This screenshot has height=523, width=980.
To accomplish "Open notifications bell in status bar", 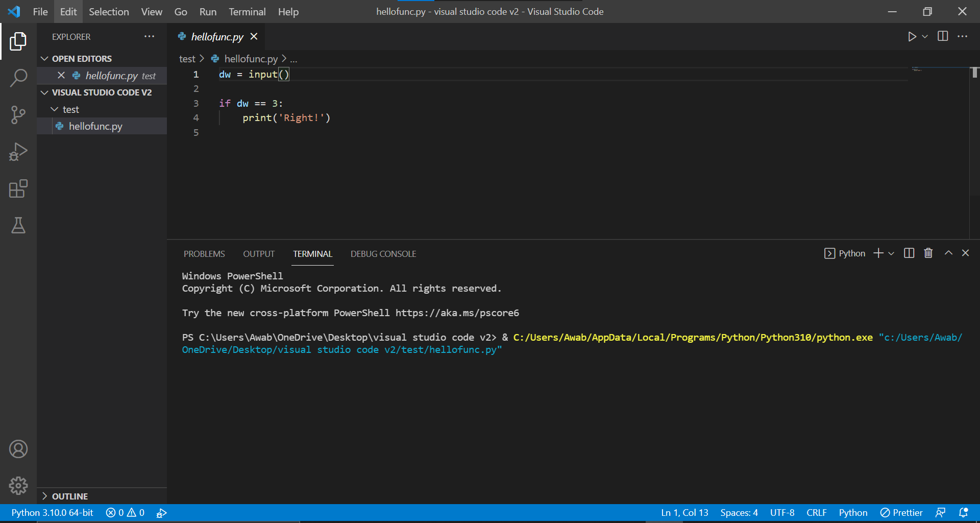I will 963,513.
